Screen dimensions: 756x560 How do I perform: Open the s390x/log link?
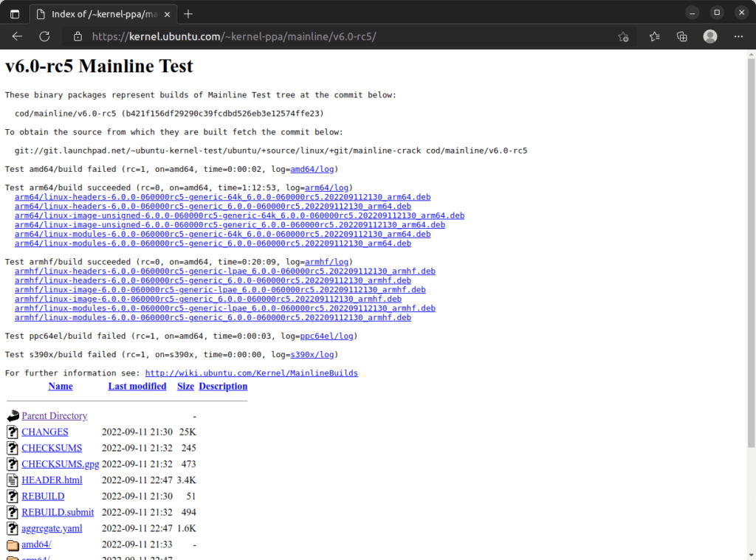[x=312, y=354]
